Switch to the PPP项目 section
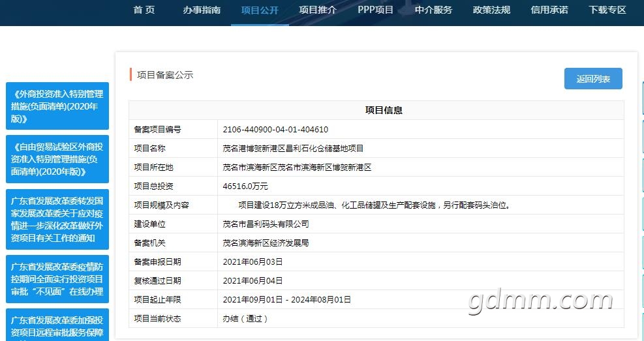The width and height of the screenshot is (644, 341). [x=376, y=10]
